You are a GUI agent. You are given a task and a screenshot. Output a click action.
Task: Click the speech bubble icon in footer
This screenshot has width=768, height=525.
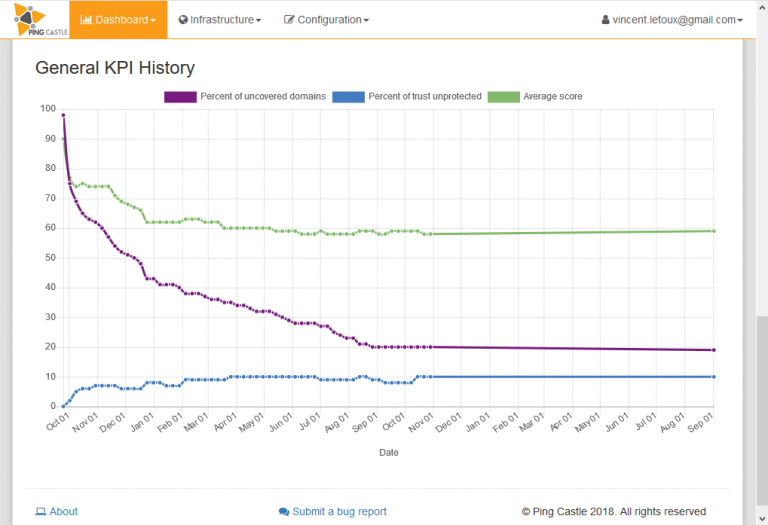(284, 512)
